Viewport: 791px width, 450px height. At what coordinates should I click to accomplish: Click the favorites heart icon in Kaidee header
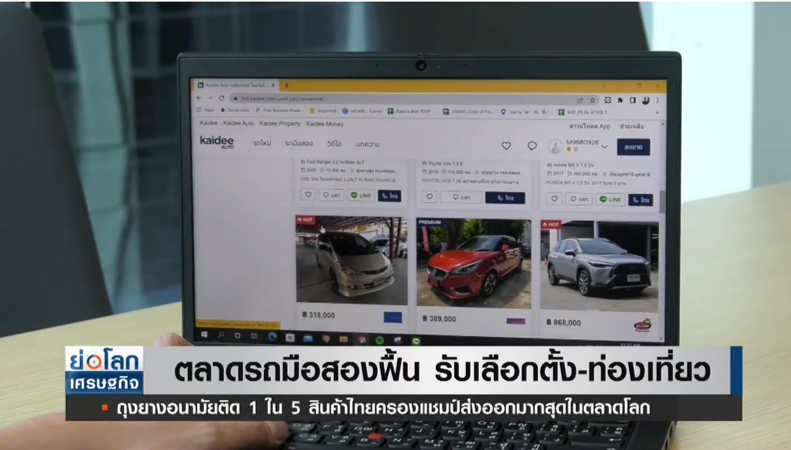click(x=506, y=146)
